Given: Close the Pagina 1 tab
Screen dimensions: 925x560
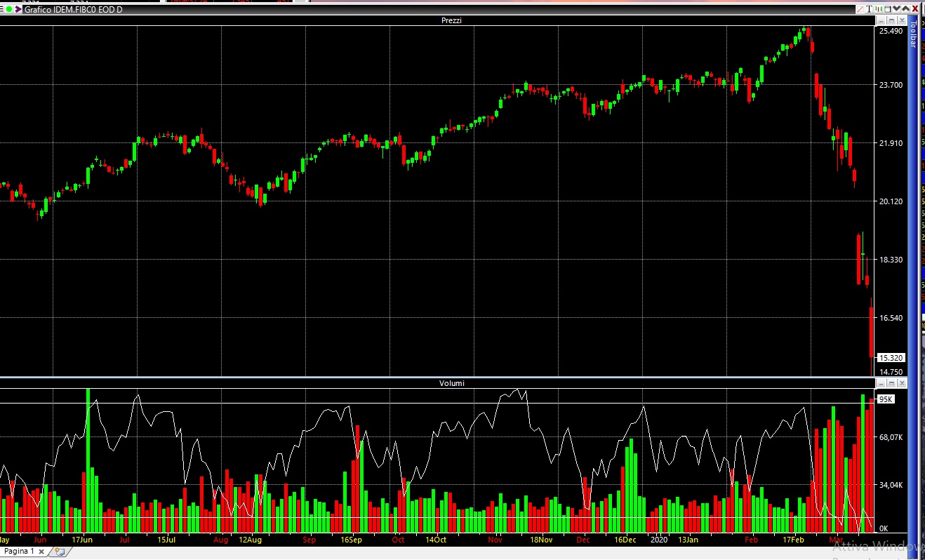Looking at the screenshot, I should (41, 552).
